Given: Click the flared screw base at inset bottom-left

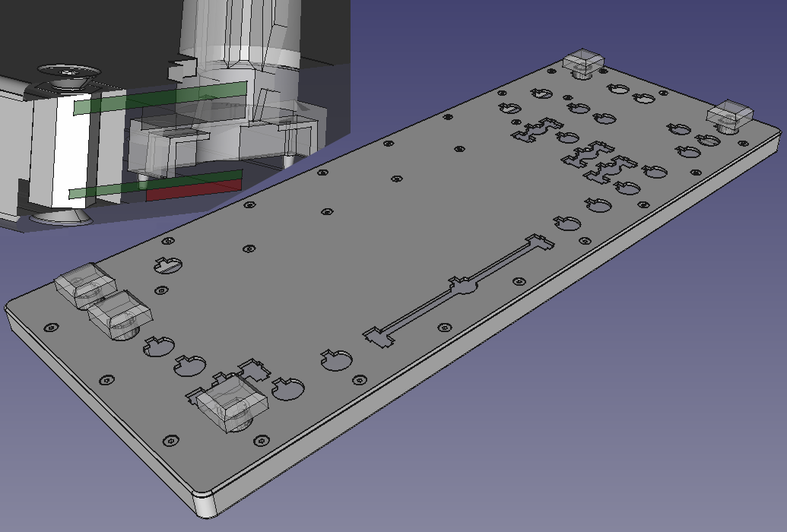Looking at the screenshot, I should pos(59,218).
